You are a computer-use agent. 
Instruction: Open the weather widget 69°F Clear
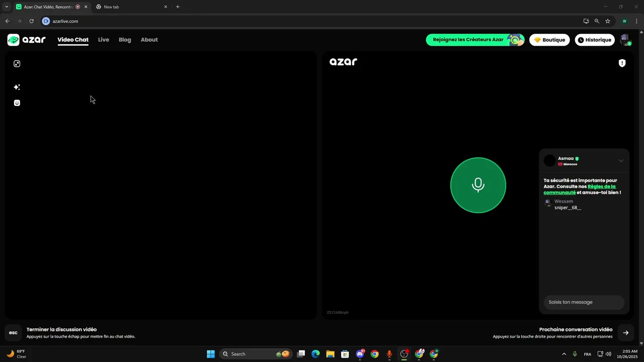(16, 354)
